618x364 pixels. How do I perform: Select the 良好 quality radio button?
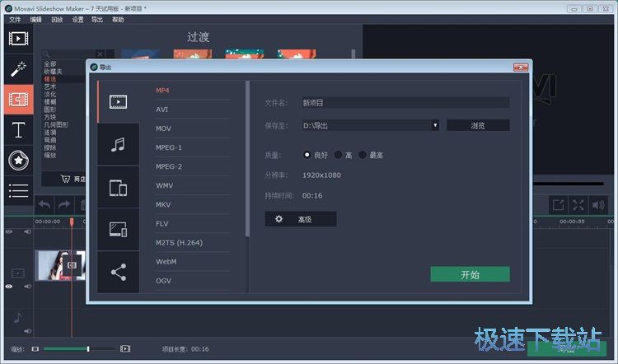[x=307, y=155]
